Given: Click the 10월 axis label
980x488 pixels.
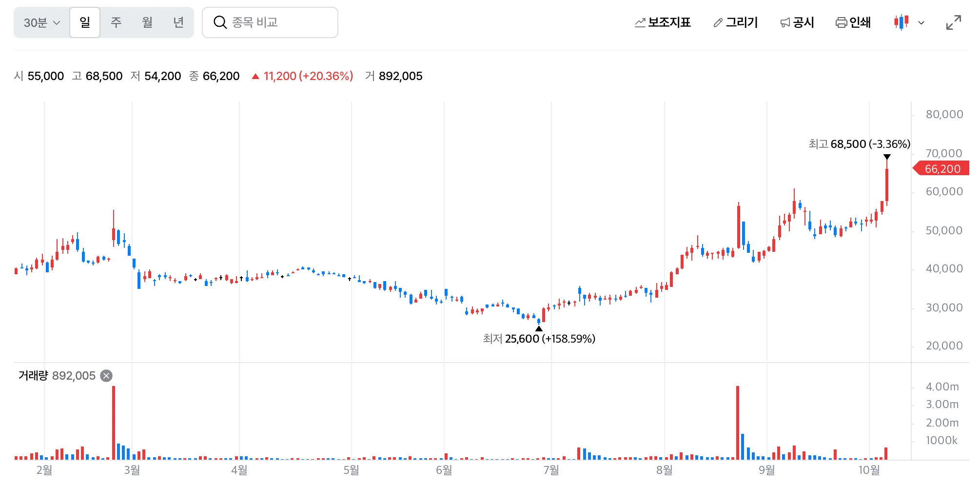Looking at the screenshot, I should [869, 470].
